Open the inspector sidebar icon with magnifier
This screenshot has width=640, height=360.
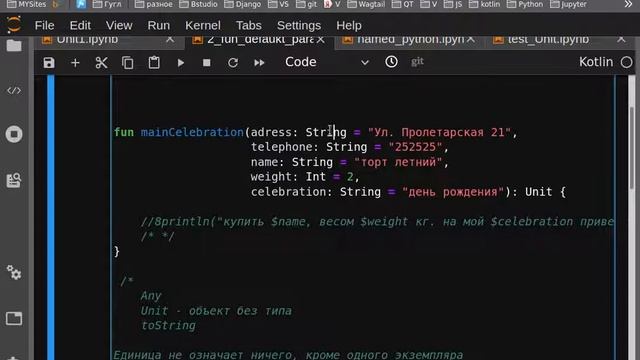point(14,180)
